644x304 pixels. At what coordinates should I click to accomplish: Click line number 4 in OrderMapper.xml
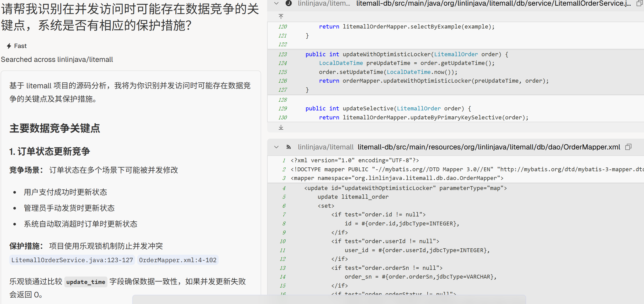284,188
